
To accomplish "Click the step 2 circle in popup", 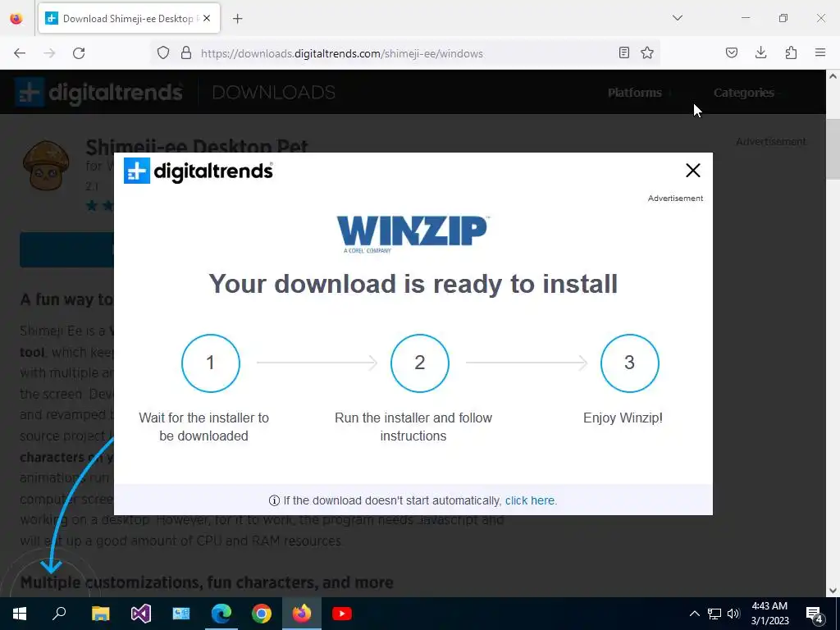I will point(419,363).
